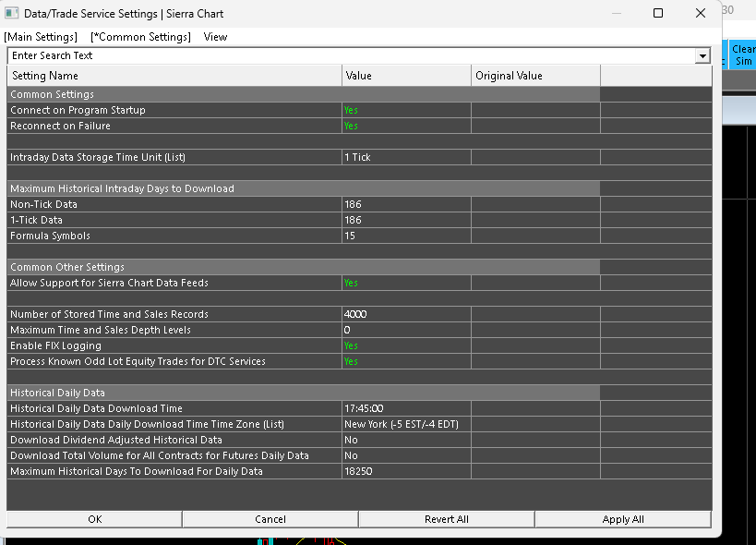Click the Common Other Settings section header
Image resolution: width=756 pixels, height=545 pixels.
tap(304, 267)
